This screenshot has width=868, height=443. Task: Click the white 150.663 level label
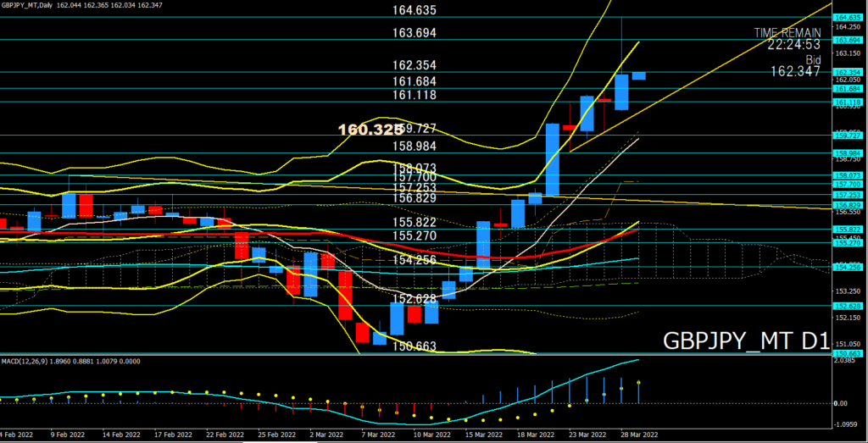pyautogui.click(x=415, y=346)
